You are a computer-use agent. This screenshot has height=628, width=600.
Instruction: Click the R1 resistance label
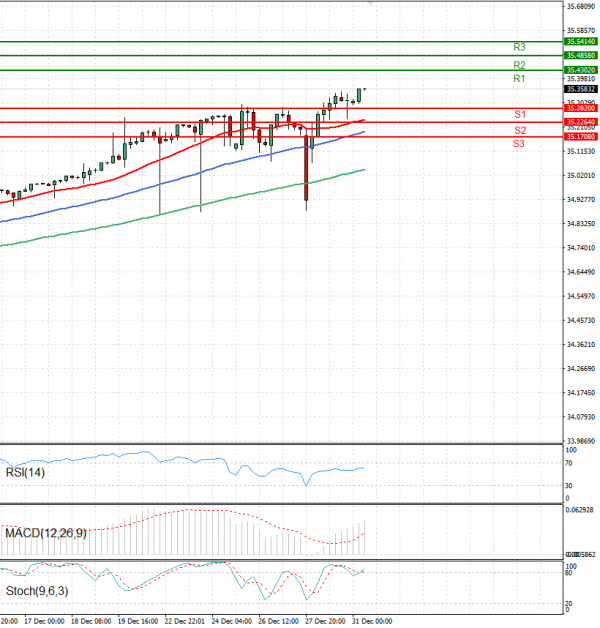(519, 78)
